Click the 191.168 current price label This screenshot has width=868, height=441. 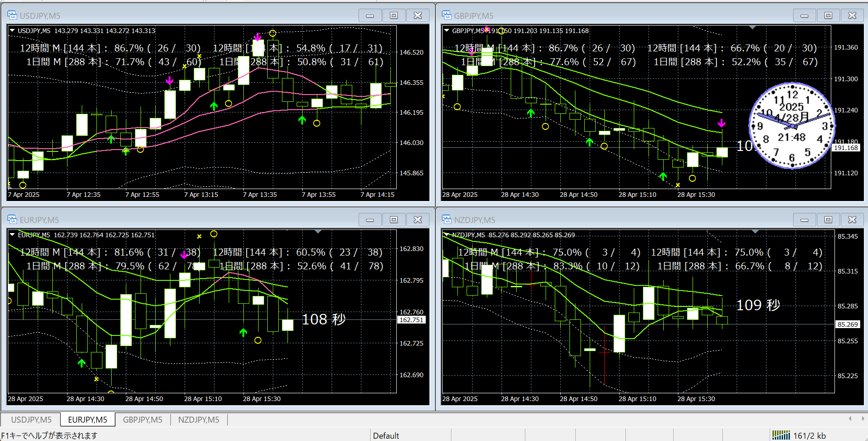pyautogui.click(x=845, y=148)
